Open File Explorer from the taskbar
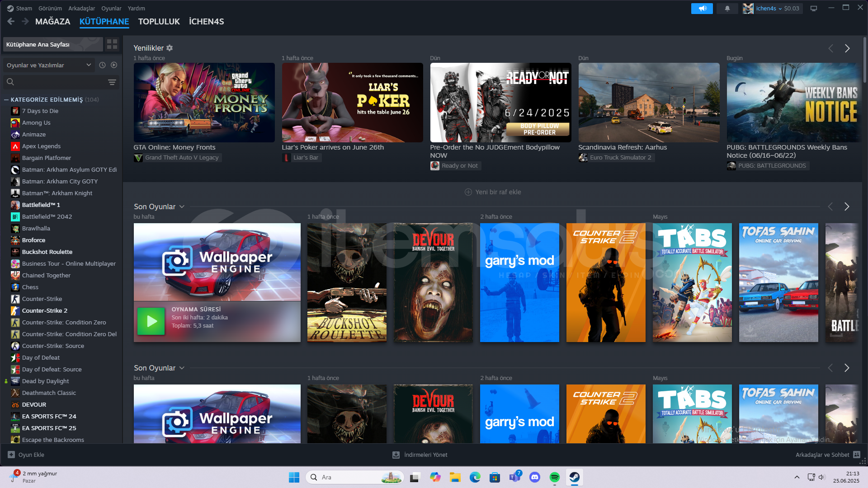This screenshot has width=868, height=488. [455, 477]
